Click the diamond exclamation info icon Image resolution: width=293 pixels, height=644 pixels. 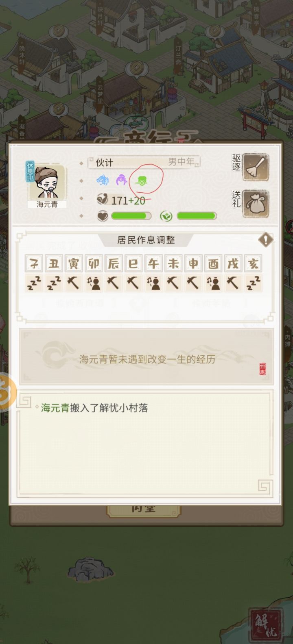(266, 239)
